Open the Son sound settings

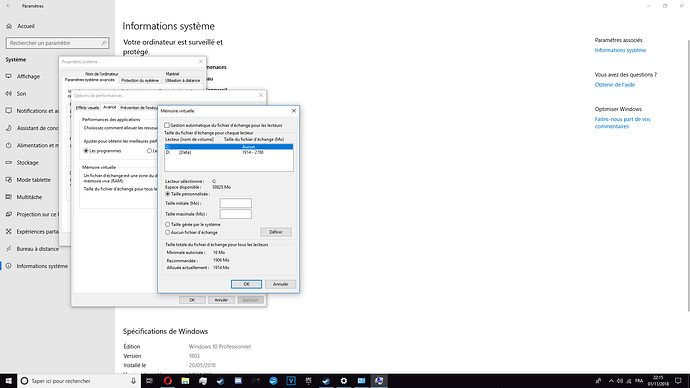coord(21,93)
